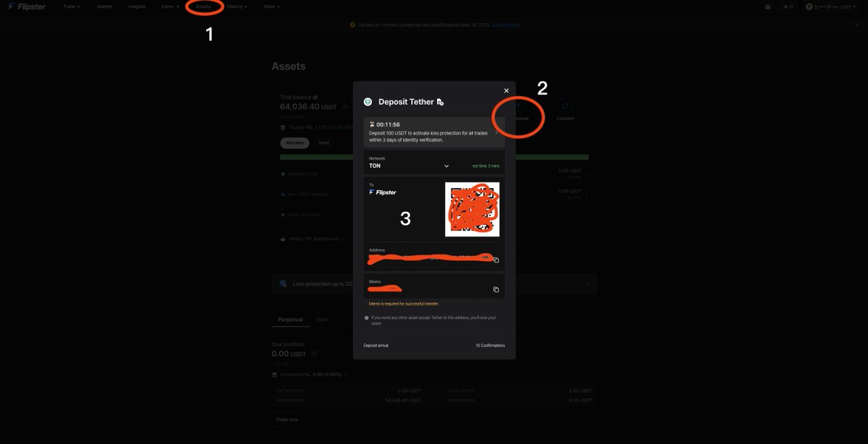Click the Convert button
This screenshot has width=868, height=444.
tap(565, 110)
